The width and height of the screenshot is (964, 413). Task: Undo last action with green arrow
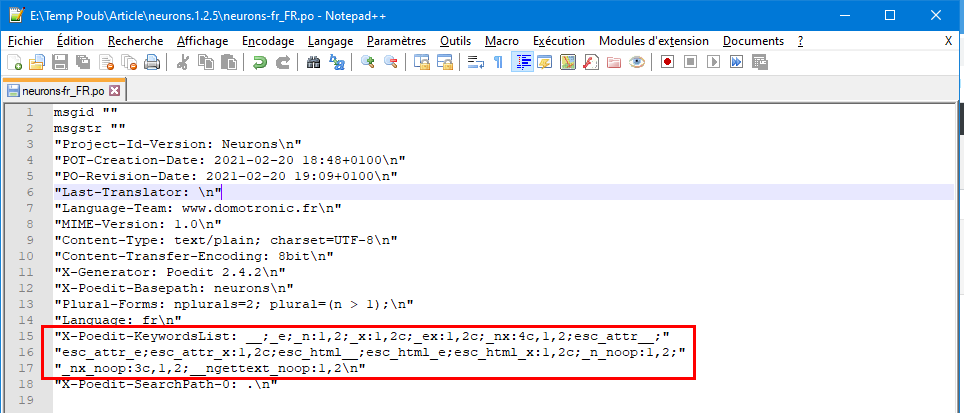click(260, 62)
